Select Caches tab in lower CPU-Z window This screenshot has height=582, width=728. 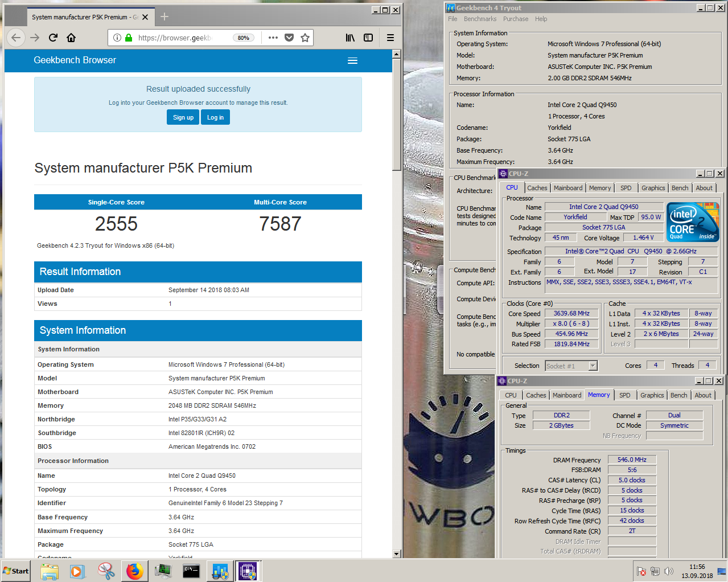[x=536, y=395]
